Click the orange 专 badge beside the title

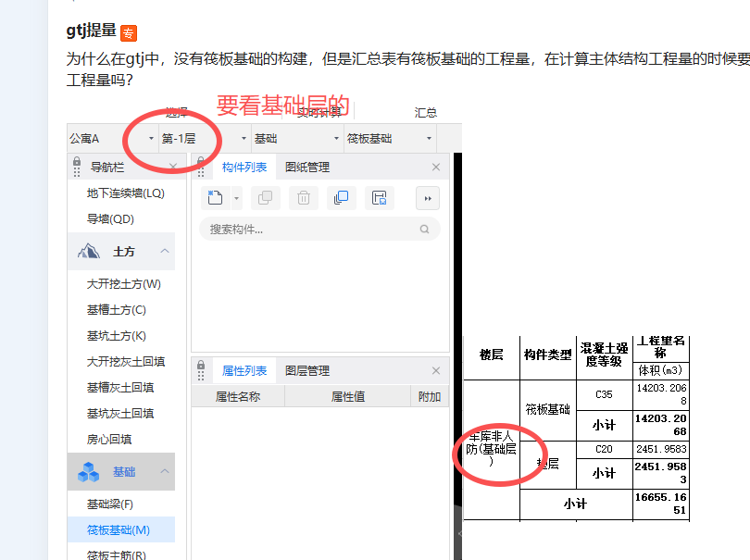pyautogui.click(x=129, y=33)
